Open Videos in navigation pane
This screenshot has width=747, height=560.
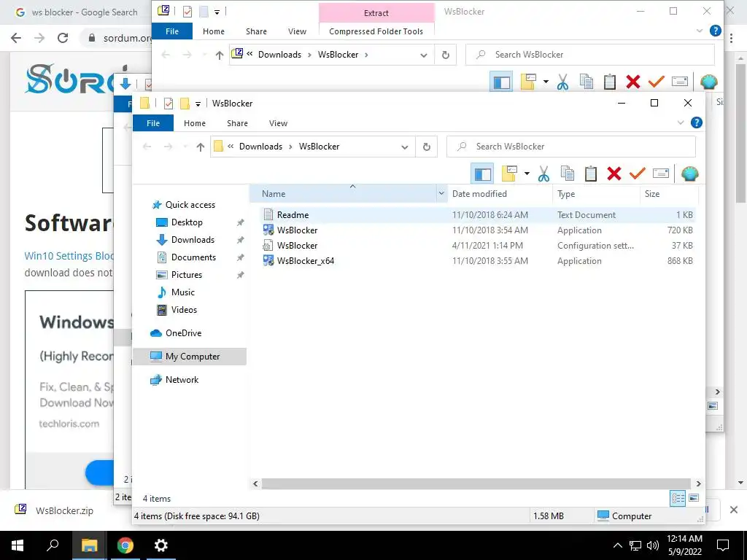click(x=177, y=310)
